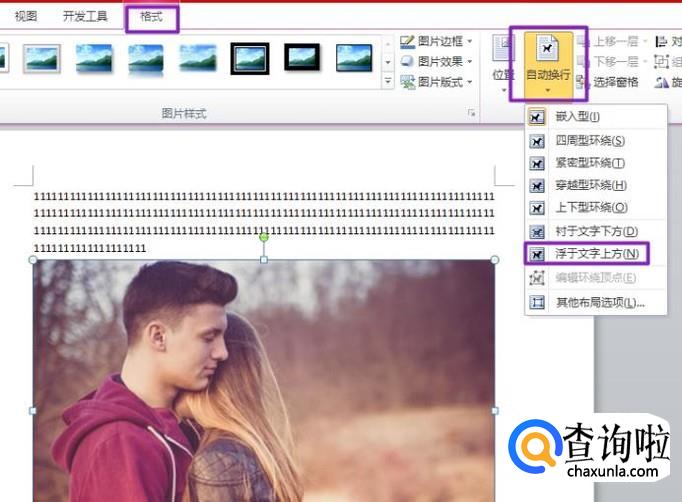Click the green rotation handle of picture
The width and height of the screenshot is (682, 502).
pyautogui.click(x=264, y=237)
